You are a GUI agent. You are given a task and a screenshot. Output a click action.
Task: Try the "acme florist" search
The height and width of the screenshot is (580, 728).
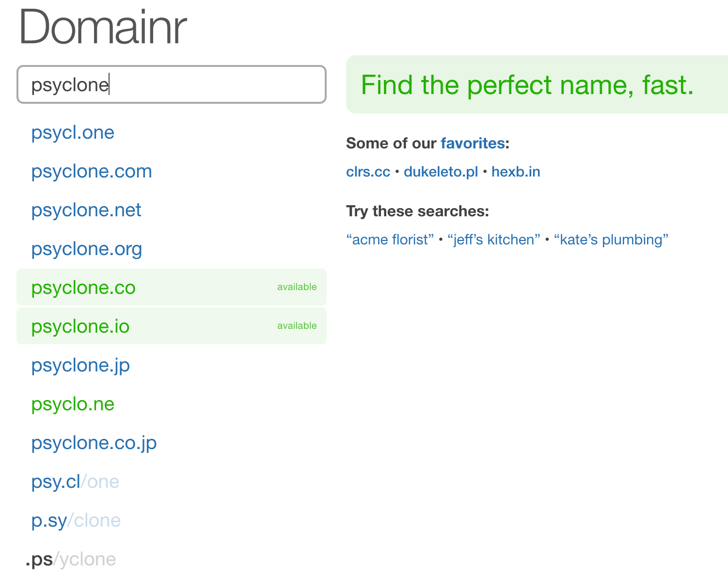click(x=390, y=240)
